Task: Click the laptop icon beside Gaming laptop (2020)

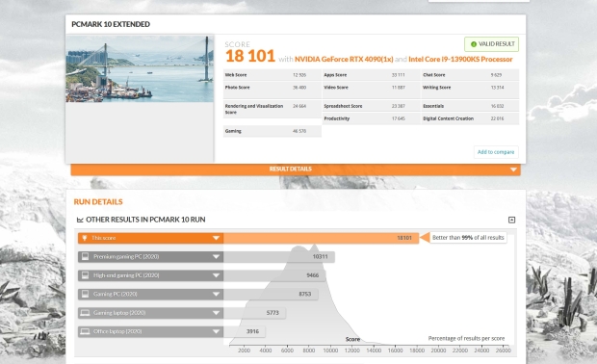Action: pyautogui.click(x=86, y=313)
